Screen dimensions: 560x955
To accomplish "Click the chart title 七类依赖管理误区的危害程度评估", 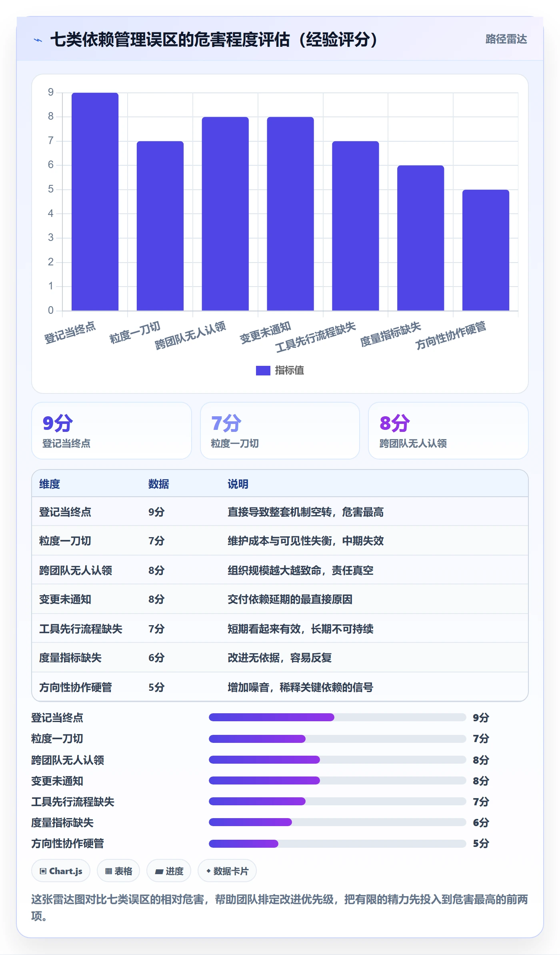I will point(214,39).
